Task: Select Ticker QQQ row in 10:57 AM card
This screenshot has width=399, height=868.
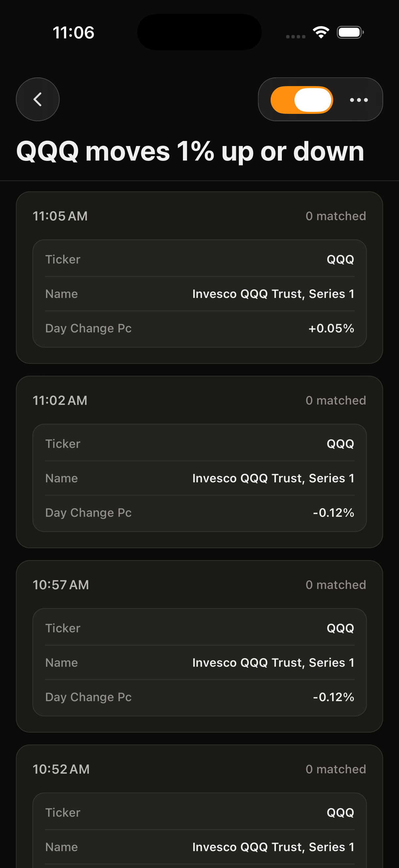Action: click(199, 628)
